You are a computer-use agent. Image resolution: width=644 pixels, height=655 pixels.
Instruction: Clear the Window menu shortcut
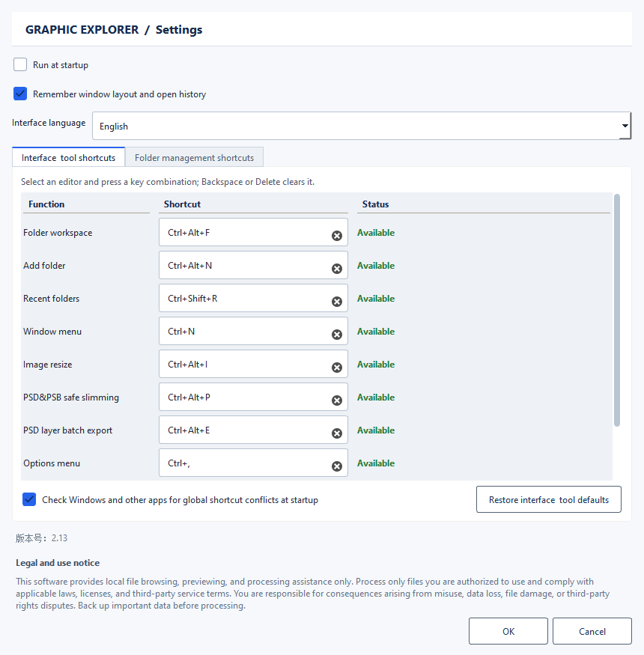pos(337,335)
